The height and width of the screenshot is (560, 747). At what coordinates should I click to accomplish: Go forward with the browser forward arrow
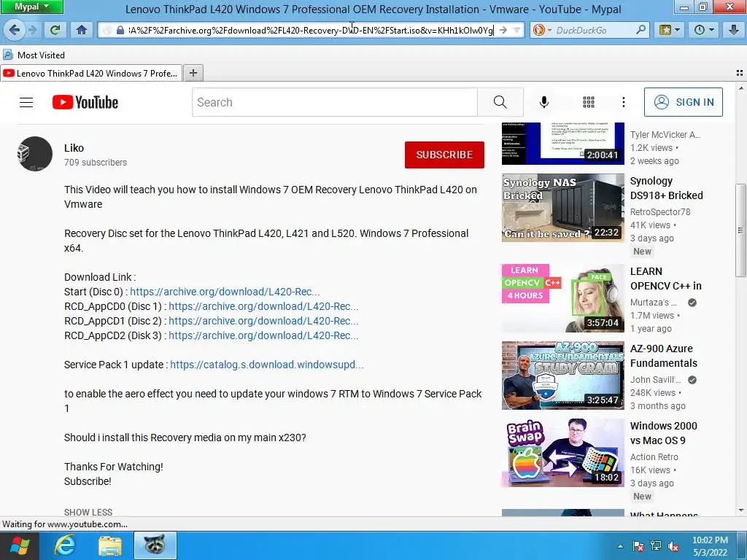pos(32,30)
